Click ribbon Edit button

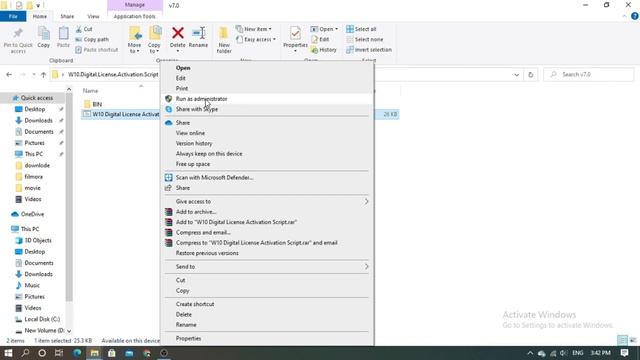320,40
